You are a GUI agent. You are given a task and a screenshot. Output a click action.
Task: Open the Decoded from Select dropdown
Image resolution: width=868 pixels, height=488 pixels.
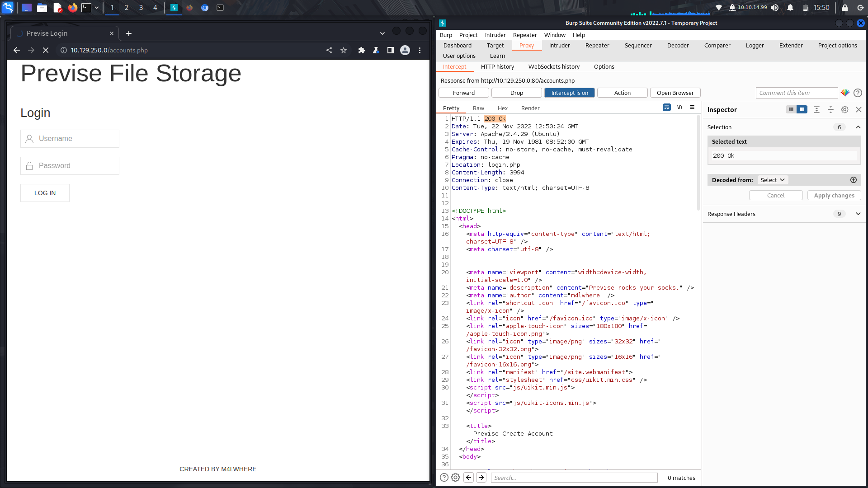[x=773, y=180]
